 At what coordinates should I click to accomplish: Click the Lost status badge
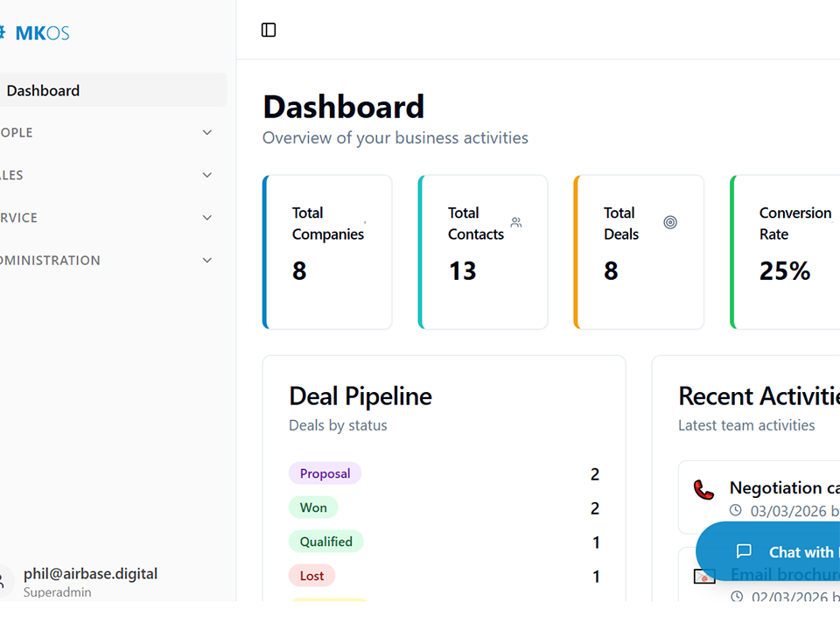(311, 576)
